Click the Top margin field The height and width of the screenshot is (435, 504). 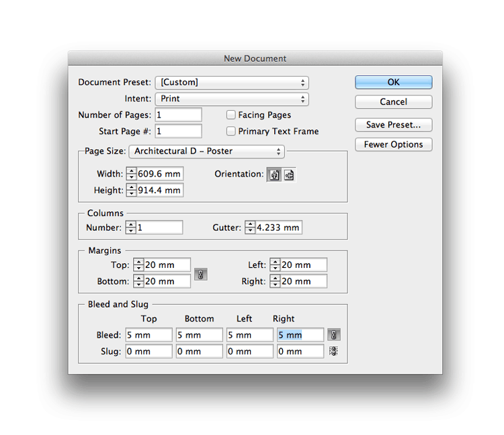click(x=167, y=265)
